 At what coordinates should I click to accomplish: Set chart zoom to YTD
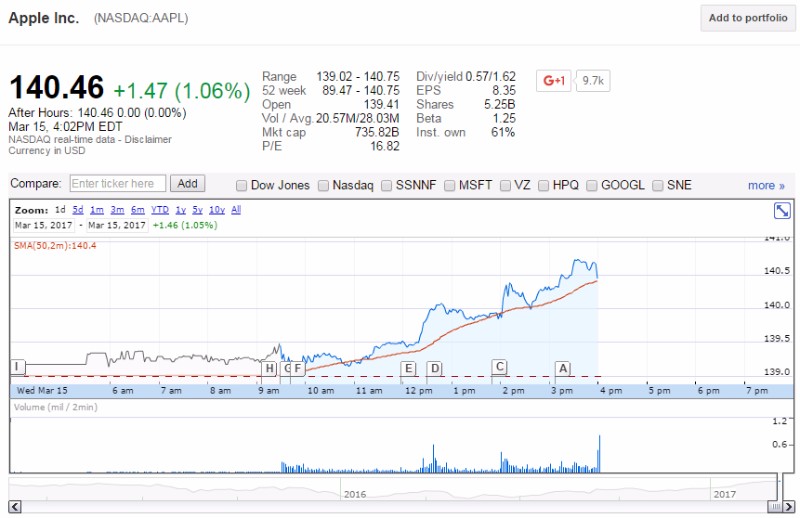[160, 210]
